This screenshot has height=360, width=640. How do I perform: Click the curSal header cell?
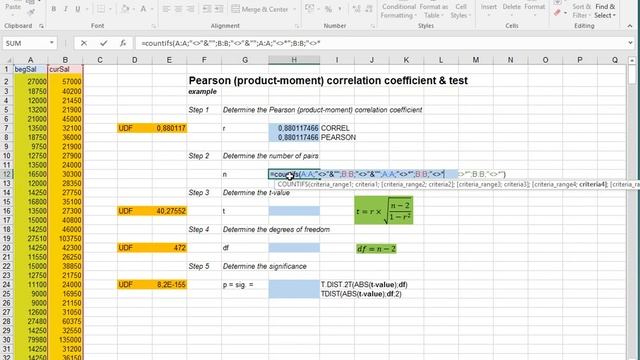click(65, 69)
